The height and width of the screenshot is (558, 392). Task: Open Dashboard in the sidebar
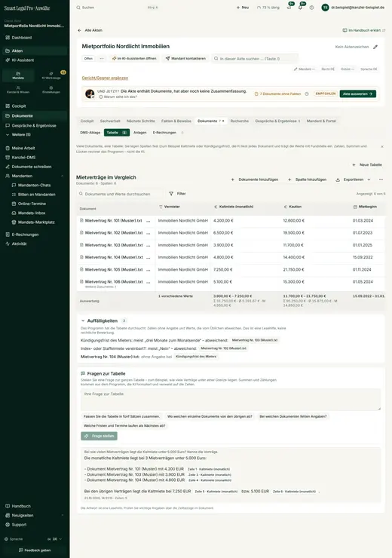click(21, 38)
